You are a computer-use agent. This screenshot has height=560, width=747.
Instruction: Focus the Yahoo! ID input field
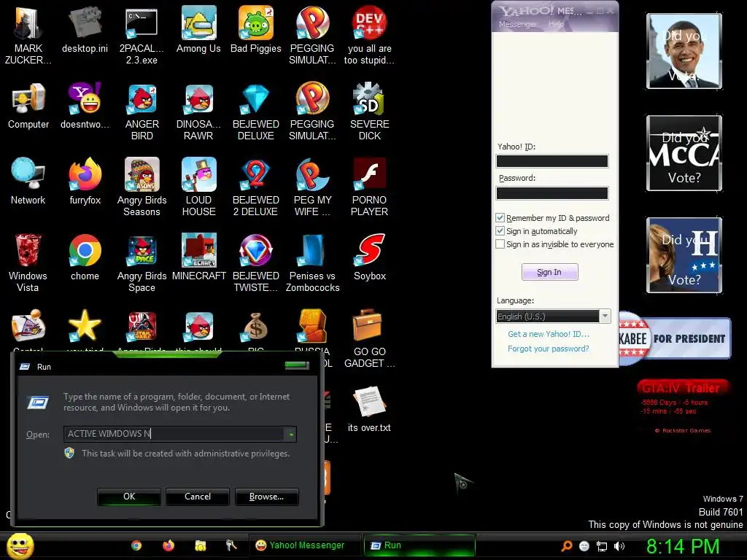click(552, 161)
